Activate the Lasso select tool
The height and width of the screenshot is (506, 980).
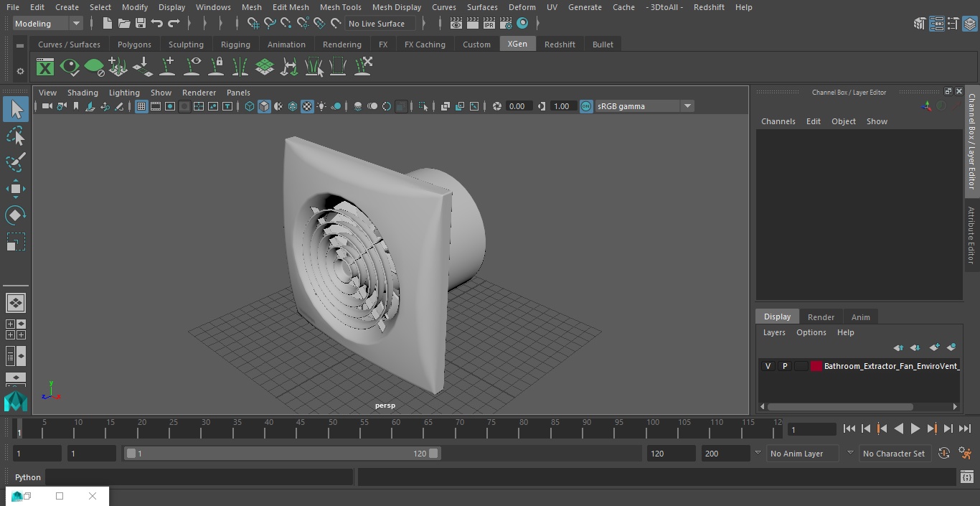[16, 136]
